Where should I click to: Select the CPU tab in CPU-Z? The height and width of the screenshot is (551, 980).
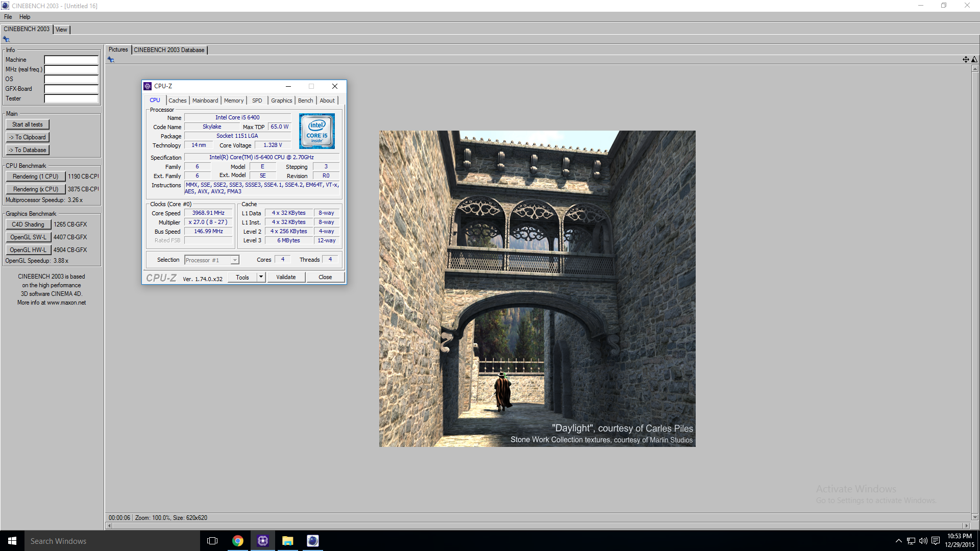tap(155, 100)
